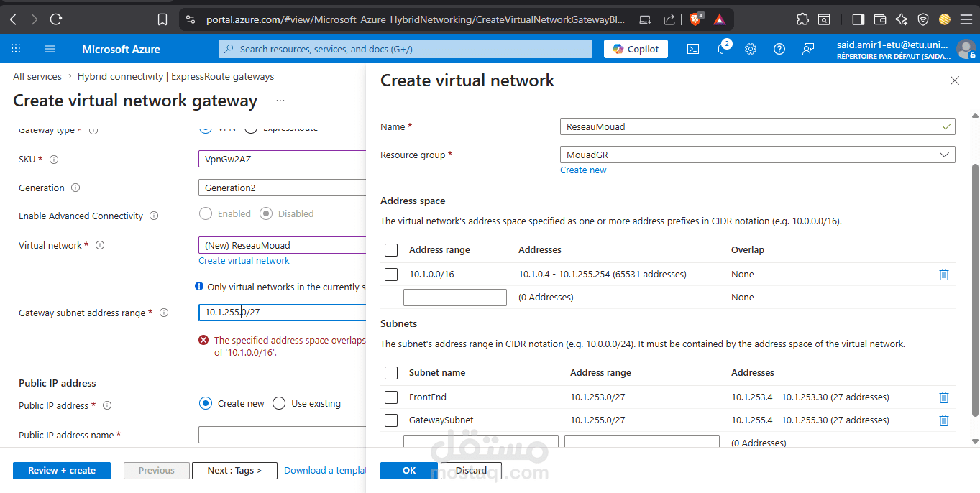Open the Copilot button
The width and height of the screenshot is (980, 493).
point(636,49)
